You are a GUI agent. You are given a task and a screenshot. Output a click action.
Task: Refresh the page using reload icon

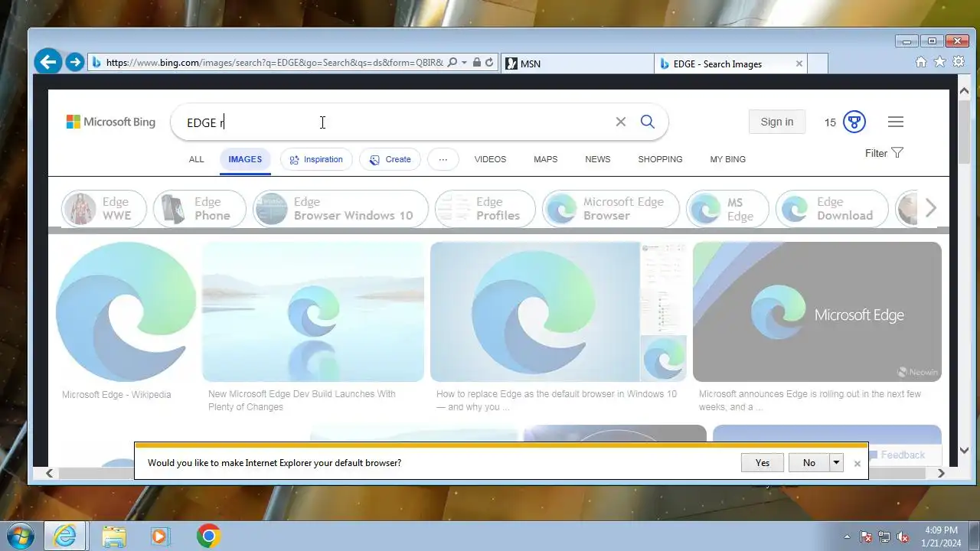pyautogui.click(x=489, y=63)
